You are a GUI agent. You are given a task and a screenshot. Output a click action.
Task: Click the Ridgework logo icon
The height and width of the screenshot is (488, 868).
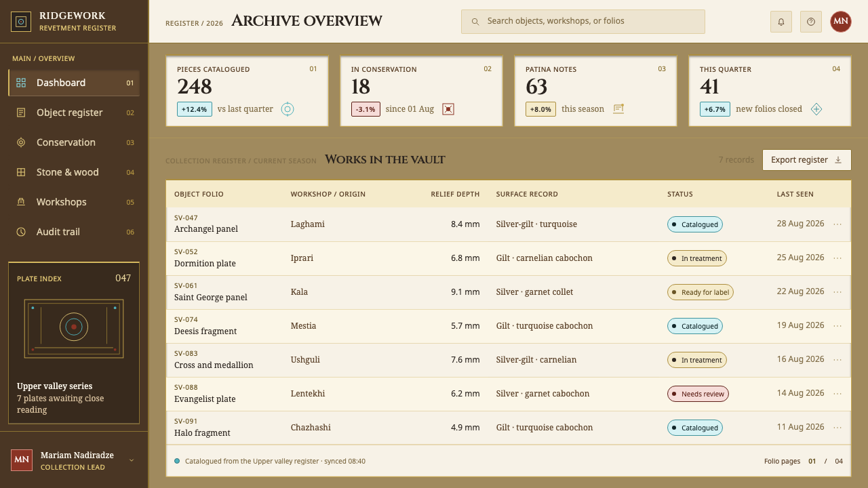click(21, 22)
